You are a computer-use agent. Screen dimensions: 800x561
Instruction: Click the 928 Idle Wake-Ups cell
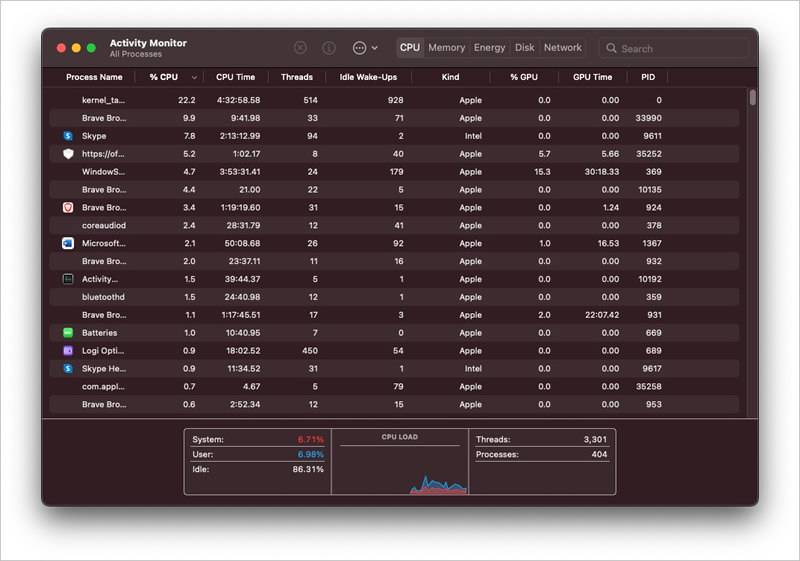[x=395, y=100]
